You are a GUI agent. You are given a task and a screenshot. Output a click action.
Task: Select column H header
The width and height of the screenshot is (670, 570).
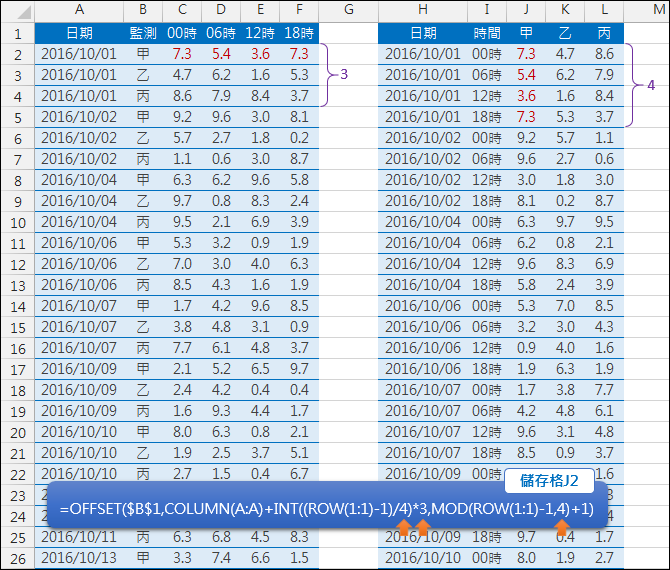click(423, 11)
